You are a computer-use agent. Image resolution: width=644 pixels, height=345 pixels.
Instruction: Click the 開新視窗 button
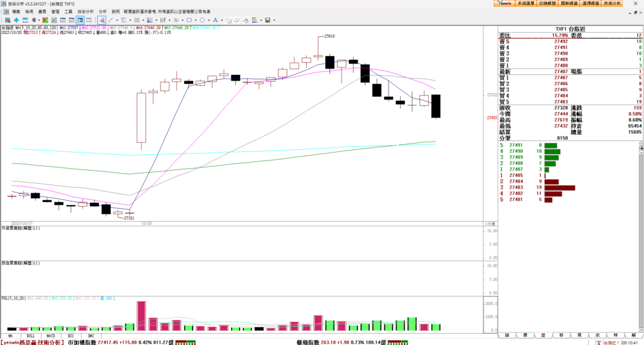pos(569,3)
